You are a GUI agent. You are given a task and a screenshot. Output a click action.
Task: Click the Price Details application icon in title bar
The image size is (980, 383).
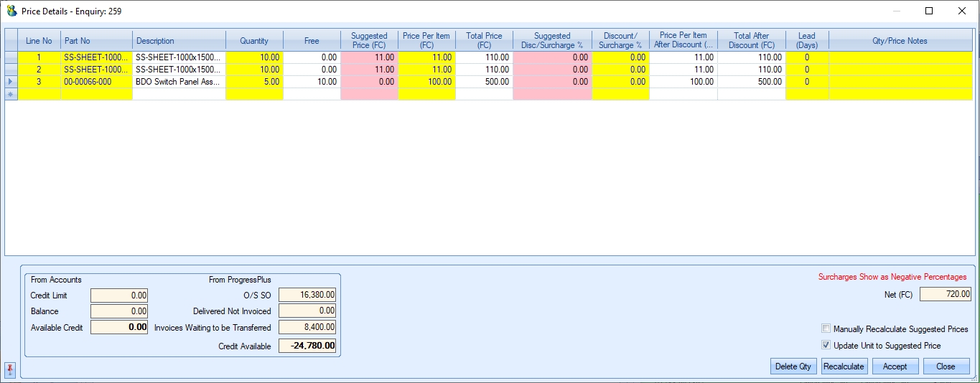point(11,11)
